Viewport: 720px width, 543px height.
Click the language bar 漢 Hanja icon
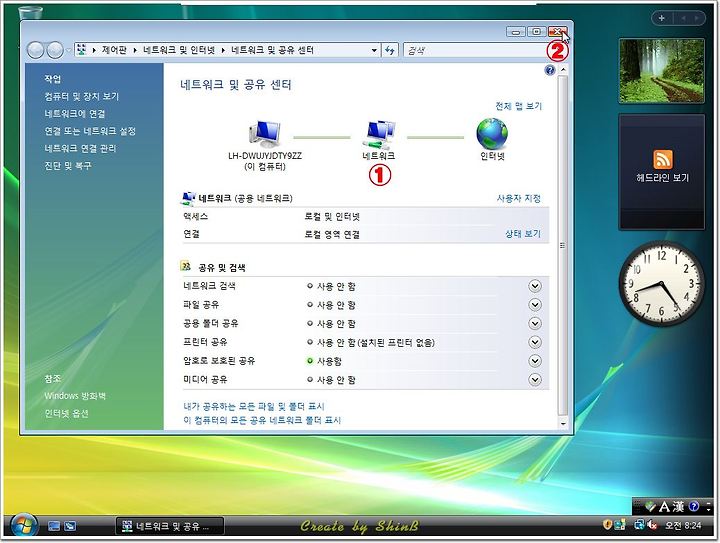(x=679, y=507)
